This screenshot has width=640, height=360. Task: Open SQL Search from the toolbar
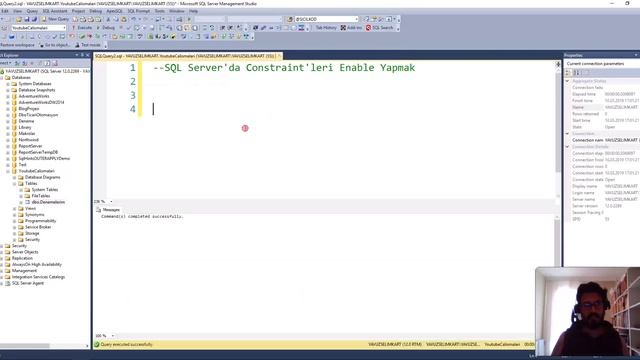[x=380, y=28]
